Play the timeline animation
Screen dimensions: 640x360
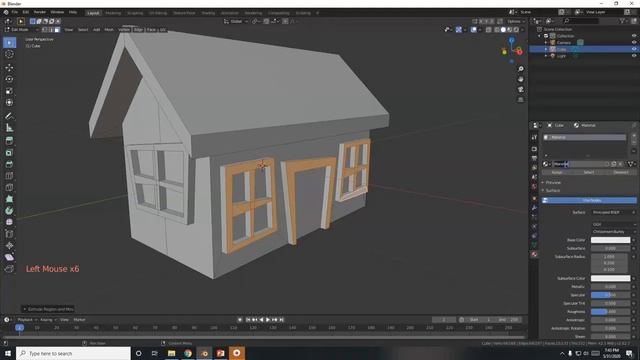click(x=268, y=320)
